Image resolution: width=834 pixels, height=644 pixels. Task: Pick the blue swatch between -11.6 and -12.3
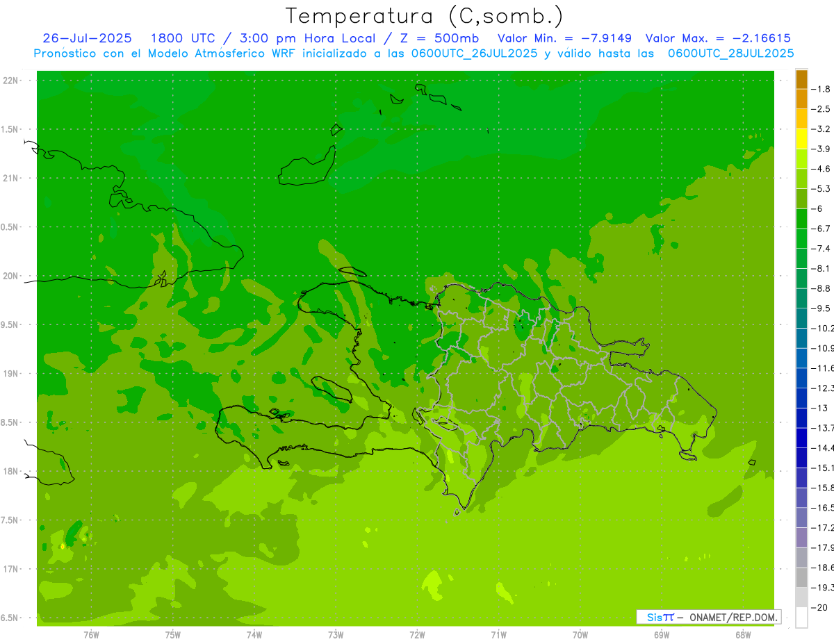(801, 378)
